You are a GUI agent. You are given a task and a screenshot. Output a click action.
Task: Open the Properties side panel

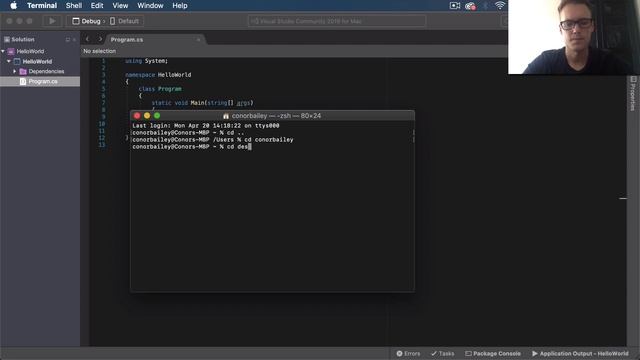pyautogui.click(x=633, y=93)
